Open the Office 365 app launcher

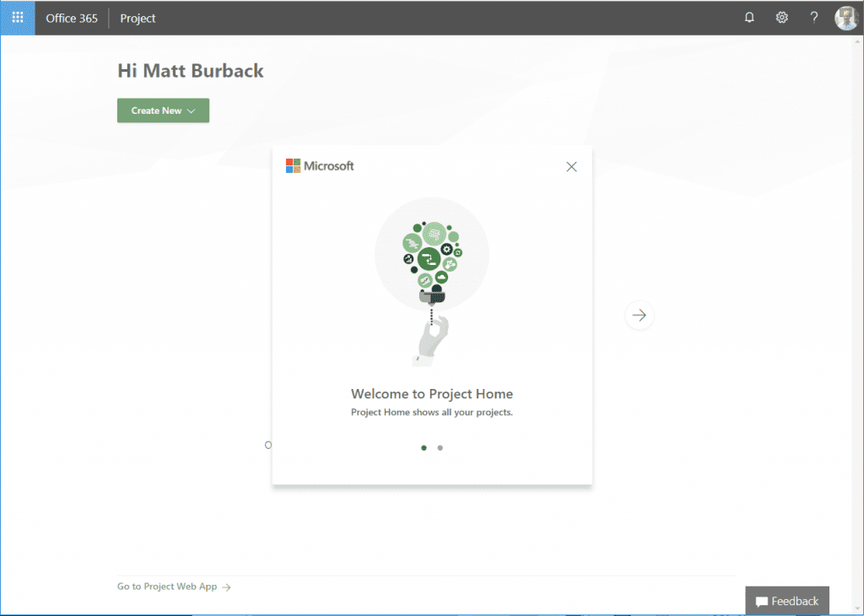click(x=18, y=18)
